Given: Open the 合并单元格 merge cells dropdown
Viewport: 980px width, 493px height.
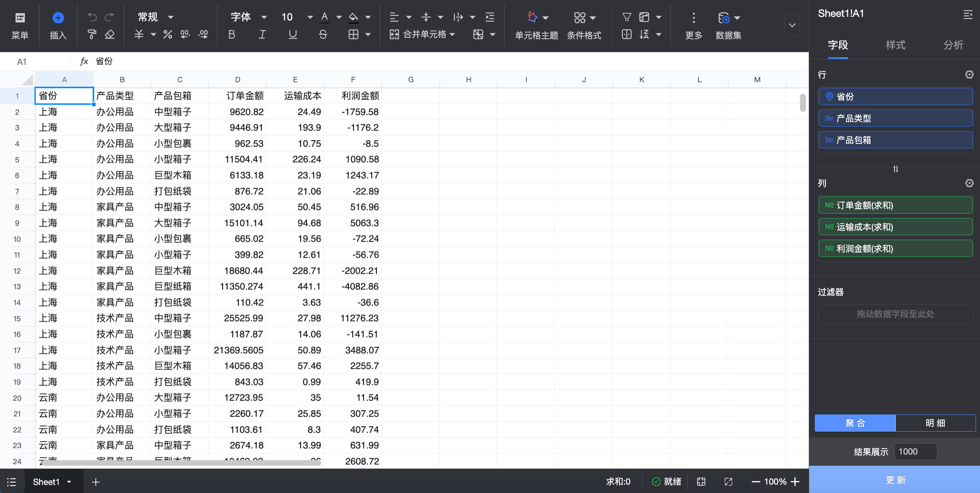Looking at the screenshot, I should (452, 35).
